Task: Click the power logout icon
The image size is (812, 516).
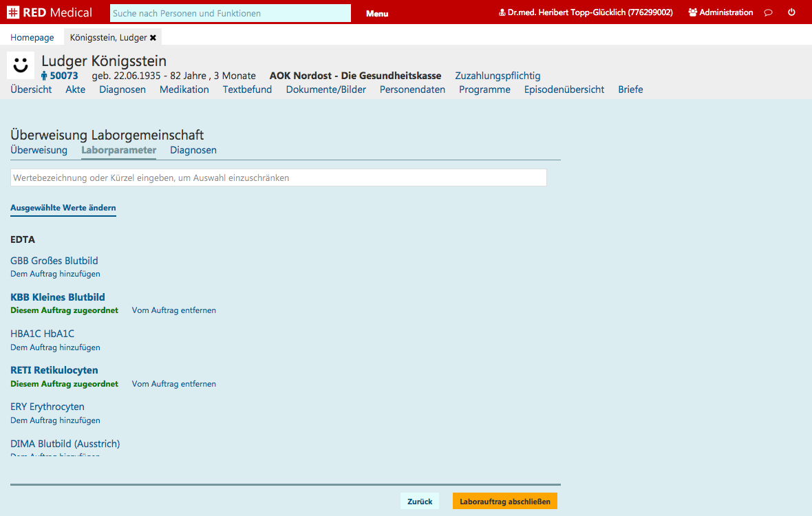Action: [791, 12]
